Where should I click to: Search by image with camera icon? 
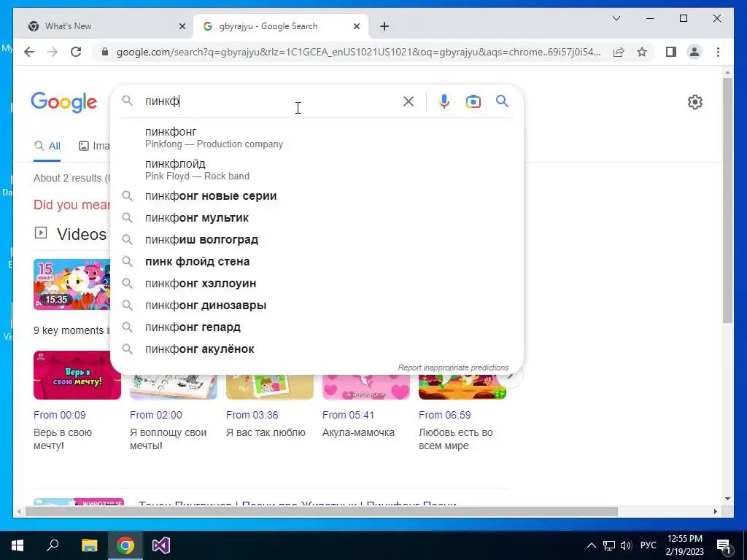point(473,101)
